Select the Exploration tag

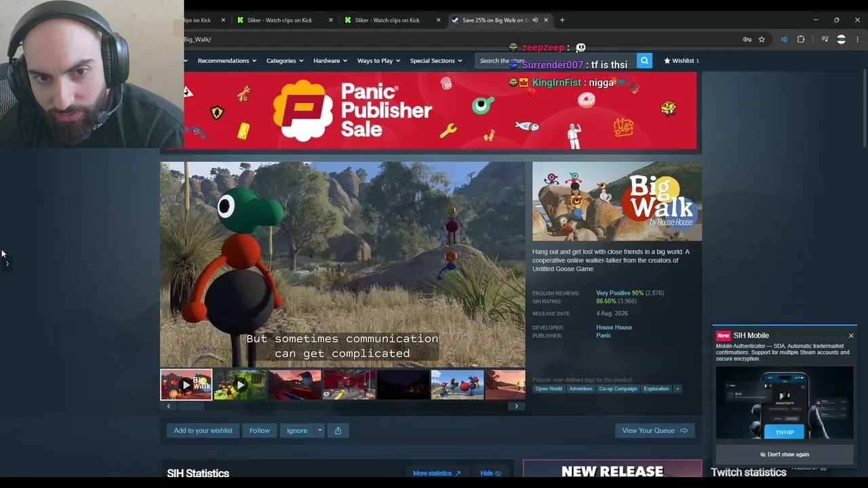pos(656,389)
